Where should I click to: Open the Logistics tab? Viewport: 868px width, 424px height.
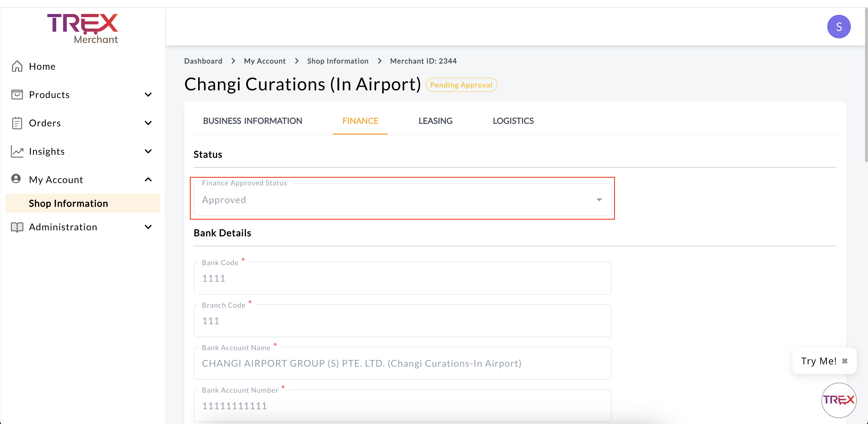[x=513, y=121]
